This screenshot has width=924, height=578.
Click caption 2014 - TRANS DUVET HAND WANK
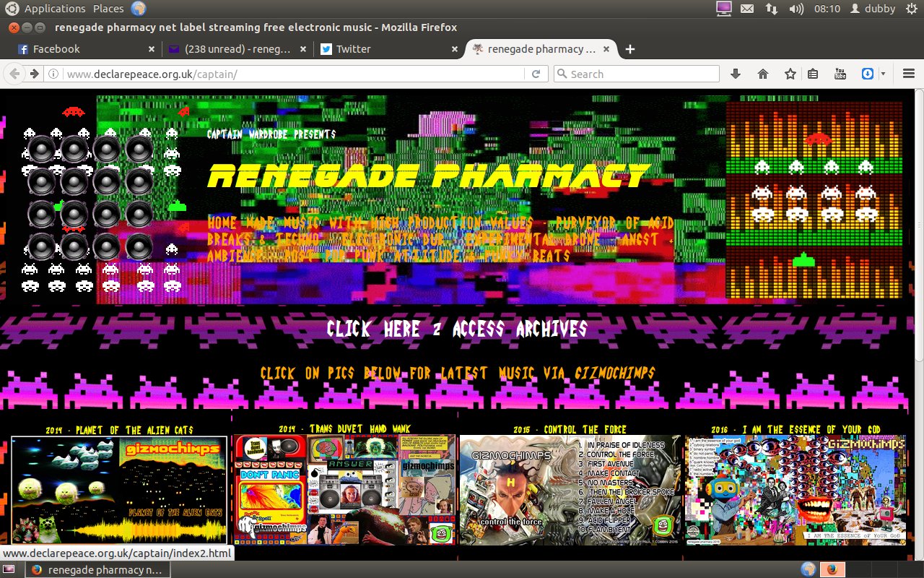pyautogui.click(x=344, y=428)
